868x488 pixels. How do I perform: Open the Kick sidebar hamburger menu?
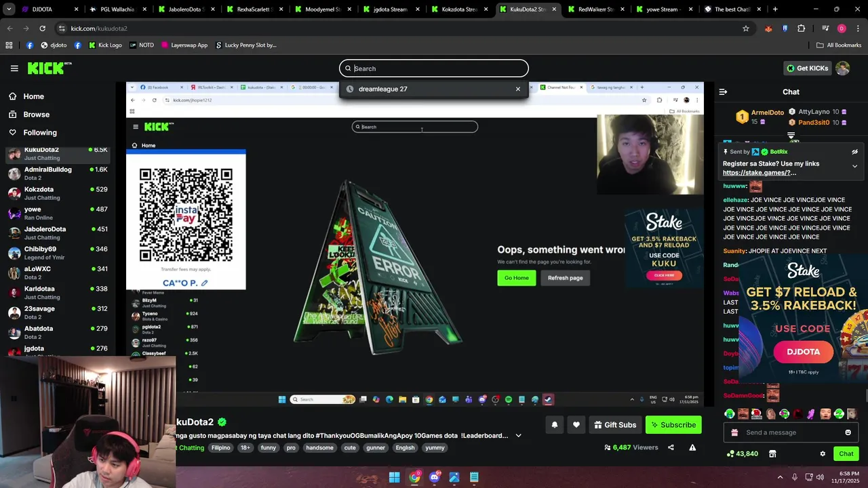click(14, 68)
